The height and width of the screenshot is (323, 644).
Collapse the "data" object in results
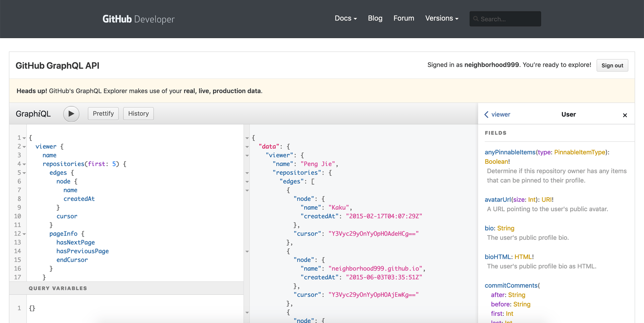tap(247, 147)
